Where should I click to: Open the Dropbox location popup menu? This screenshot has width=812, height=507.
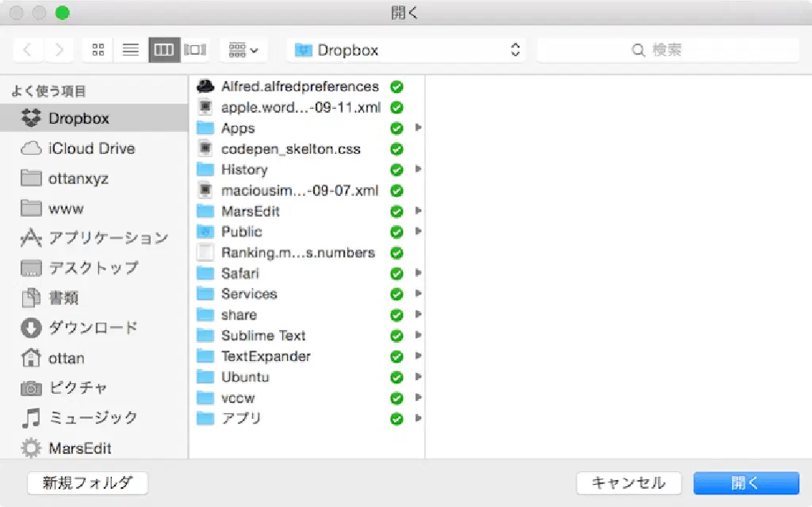(x=408, y=50)
